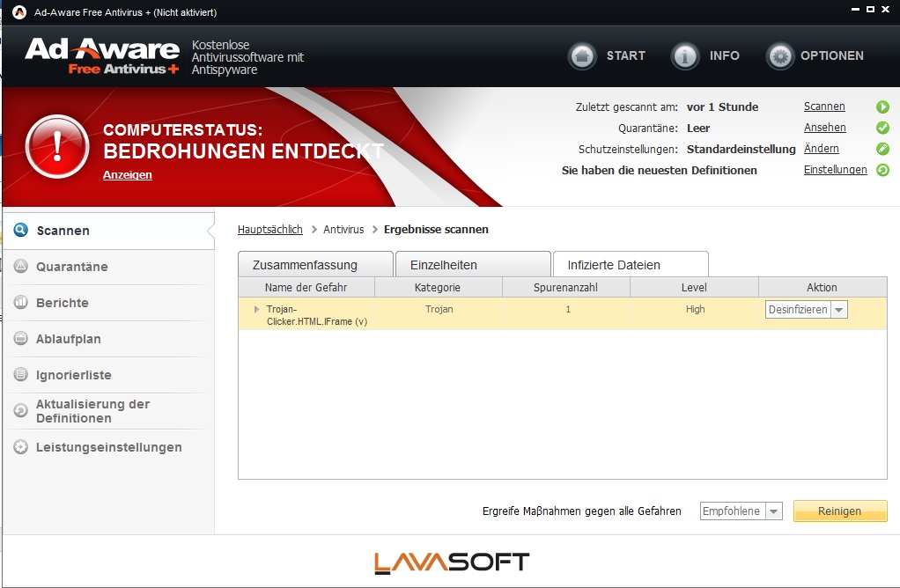The image size is (900, 588).
Task: Click the START home icon
Action: tap(582, 56)
